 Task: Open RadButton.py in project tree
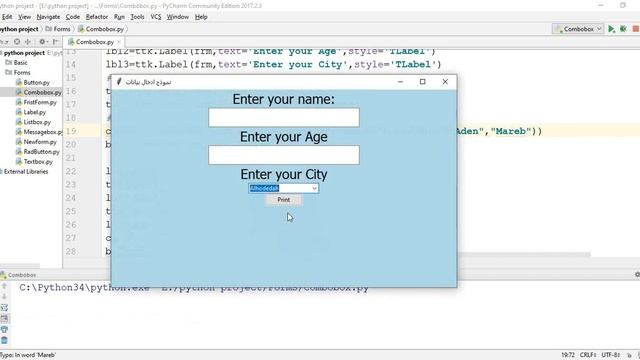click(38, 151)
